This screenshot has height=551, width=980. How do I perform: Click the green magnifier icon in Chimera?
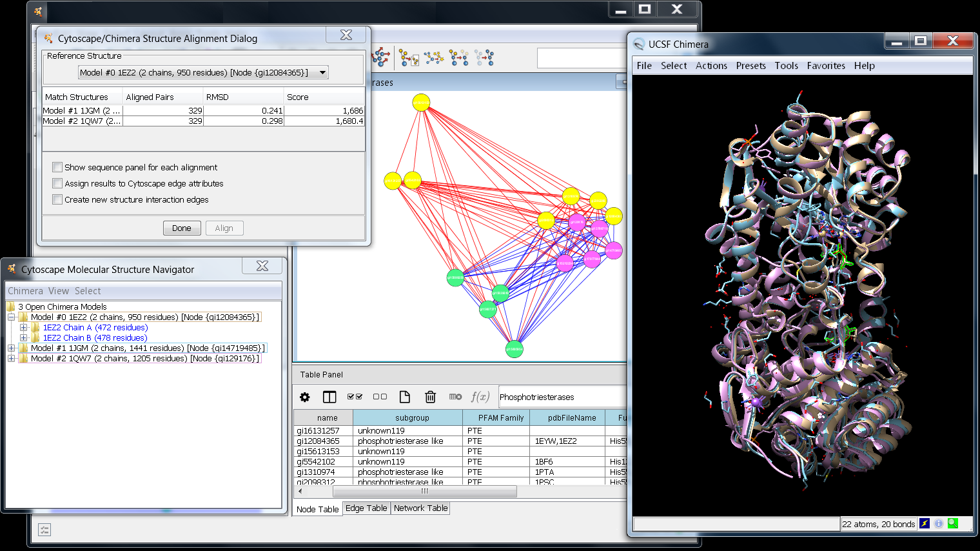point(953,524)
